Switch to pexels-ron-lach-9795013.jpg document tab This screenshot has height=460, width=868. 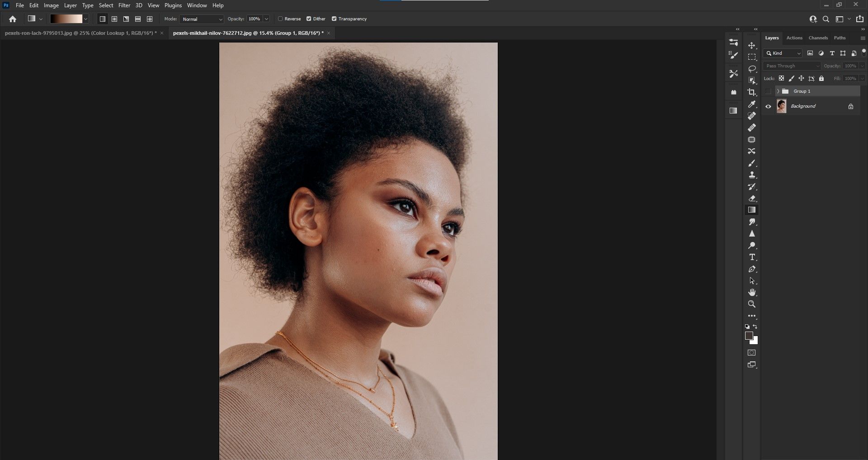point(81,33)
